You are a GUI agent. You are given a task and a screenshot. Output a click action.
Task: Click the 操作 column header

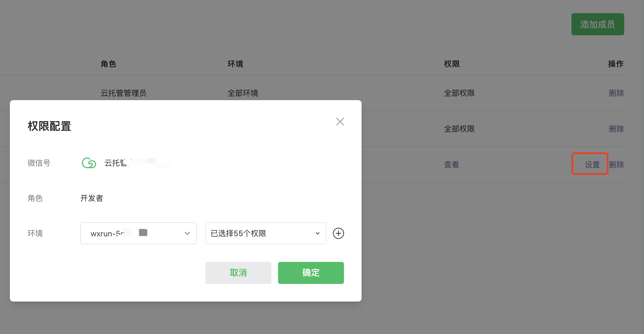tap(615, 64)
